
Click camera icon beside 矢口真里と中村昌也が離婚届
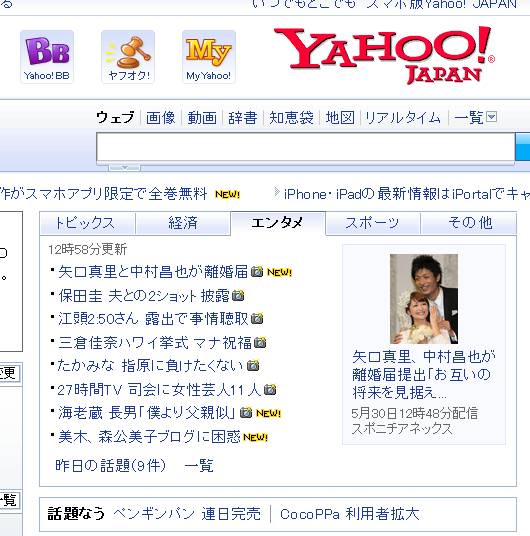pos(257,271)
